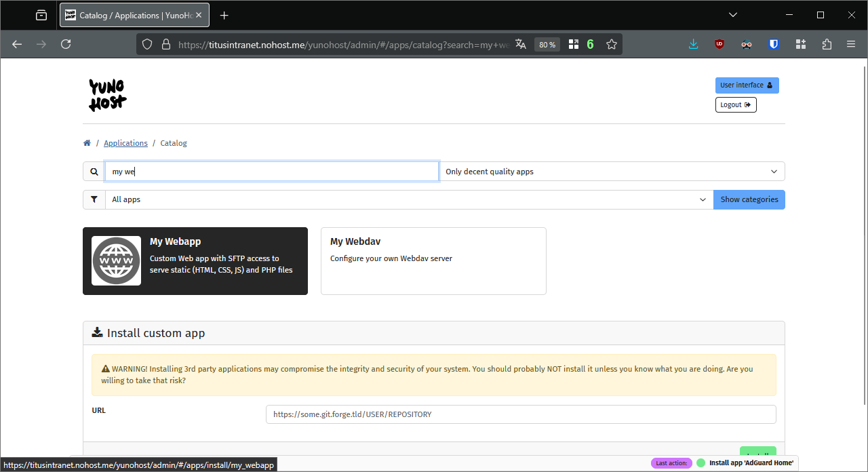Viewport: 868px width, 472px height.
Task: Expand the quality filter dropdown
Action: coord(612,172)
